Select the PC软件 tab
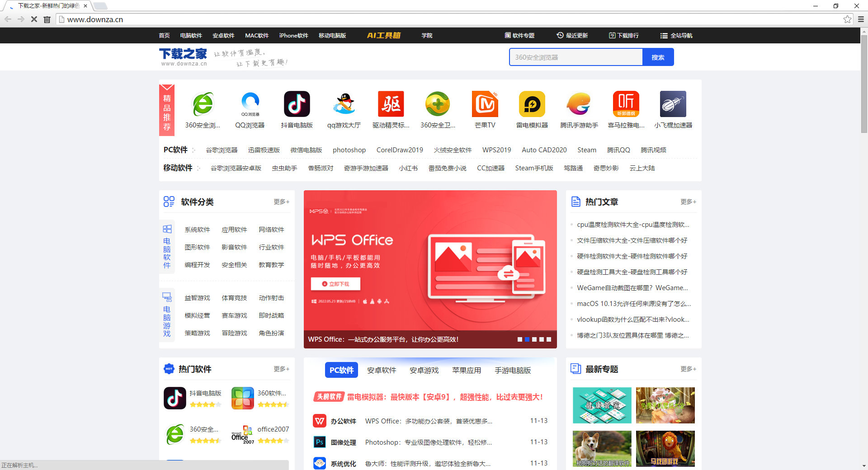 pos(341,370)
